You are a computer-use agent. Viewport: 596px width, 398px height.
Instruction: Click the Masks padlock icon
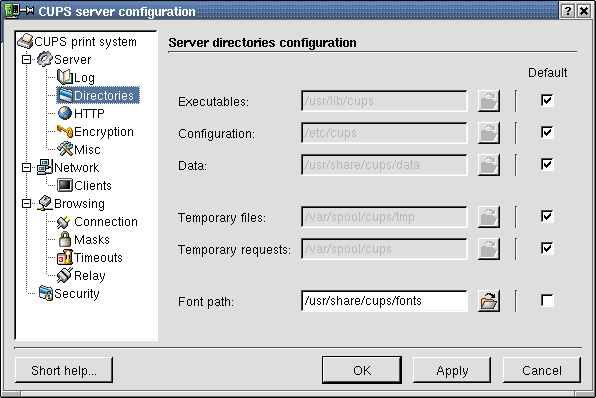65,239
